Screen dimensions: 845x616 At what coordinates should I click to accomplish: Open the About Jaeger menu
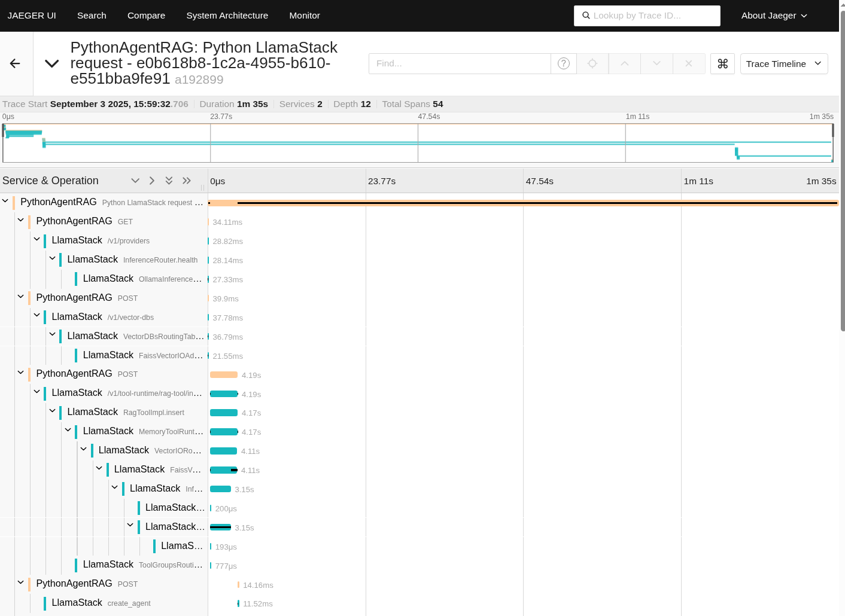pos(774,16)
